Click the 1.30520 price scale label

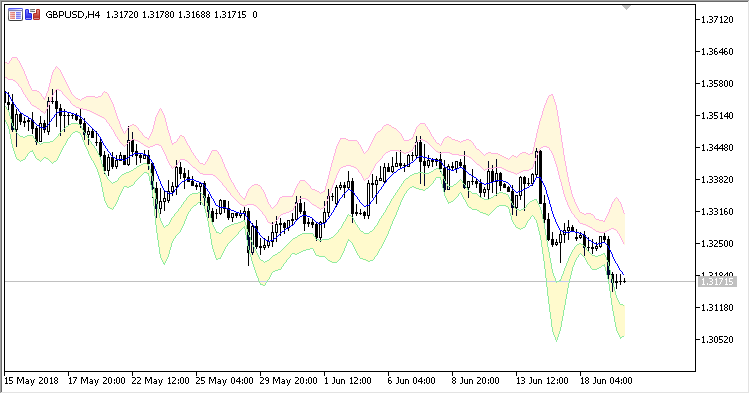[x=717, y=339]
